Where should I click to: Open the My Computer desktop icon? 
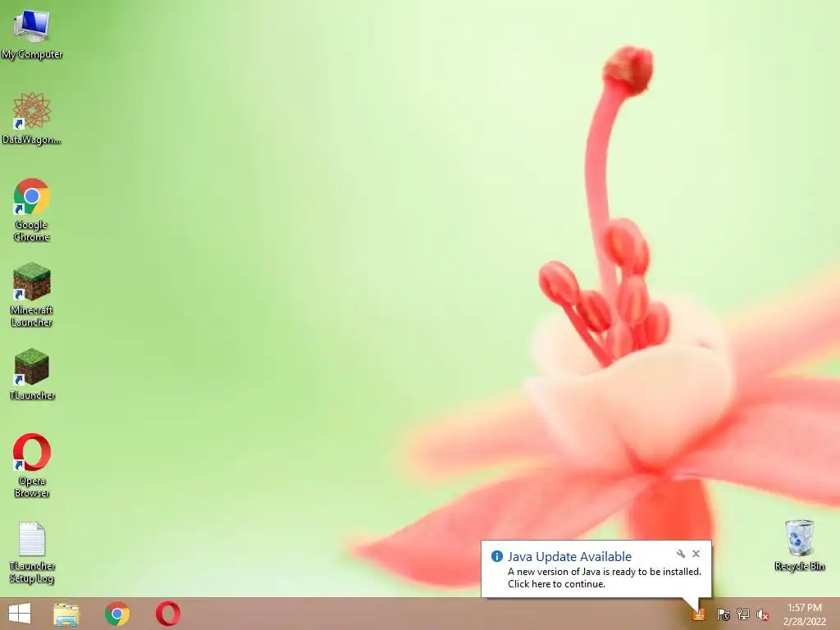[32, 34]
